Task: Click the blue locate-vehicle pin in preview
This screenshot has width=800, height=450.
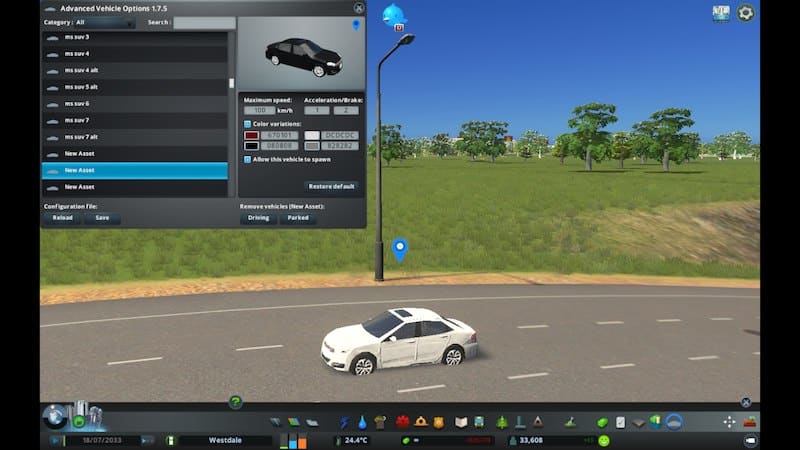Action: click(356, 25)
